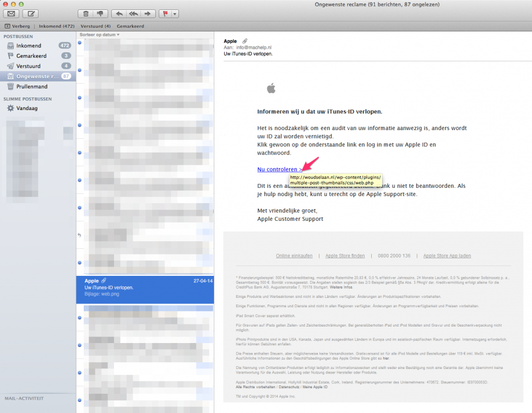Click the Apple logo in email body

(271, 89)
